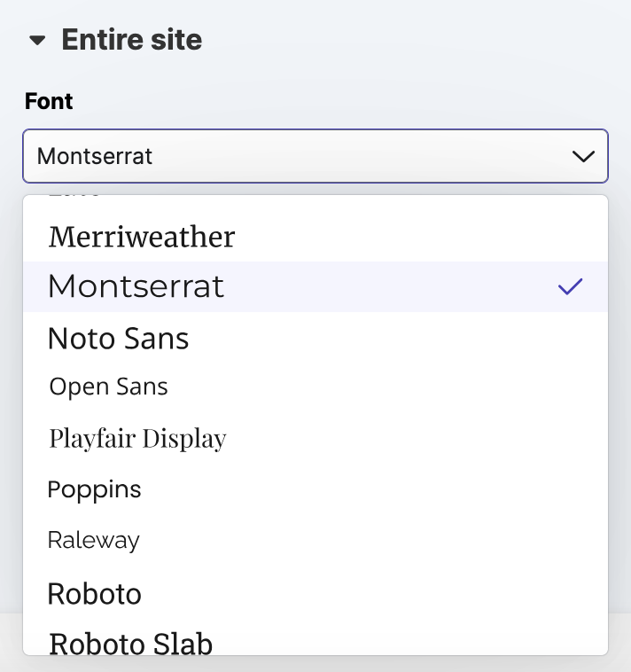Click the Montserrat text inside the font field
The width and height of the screenshot is (631, 672).
[x=95, y=157]
